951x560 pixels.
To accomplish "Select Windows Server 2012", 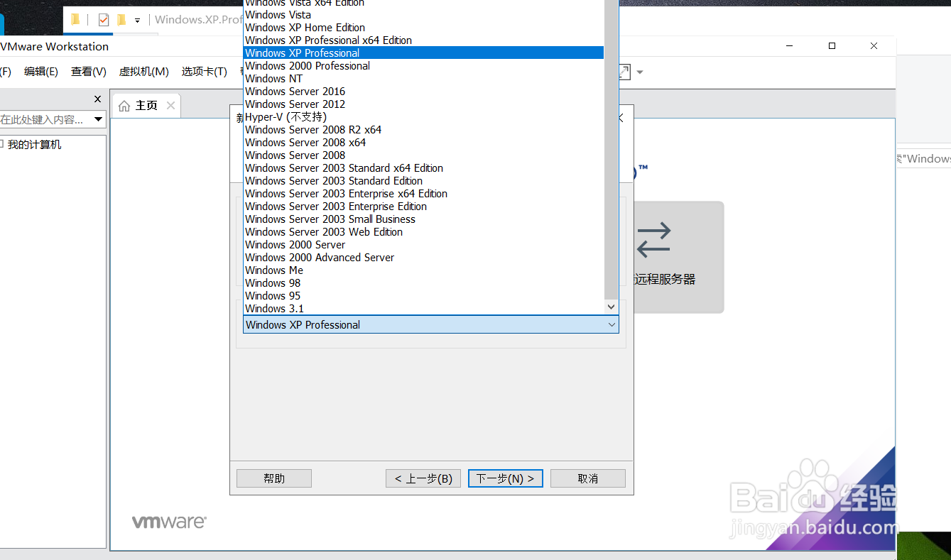I will [423, 104].
